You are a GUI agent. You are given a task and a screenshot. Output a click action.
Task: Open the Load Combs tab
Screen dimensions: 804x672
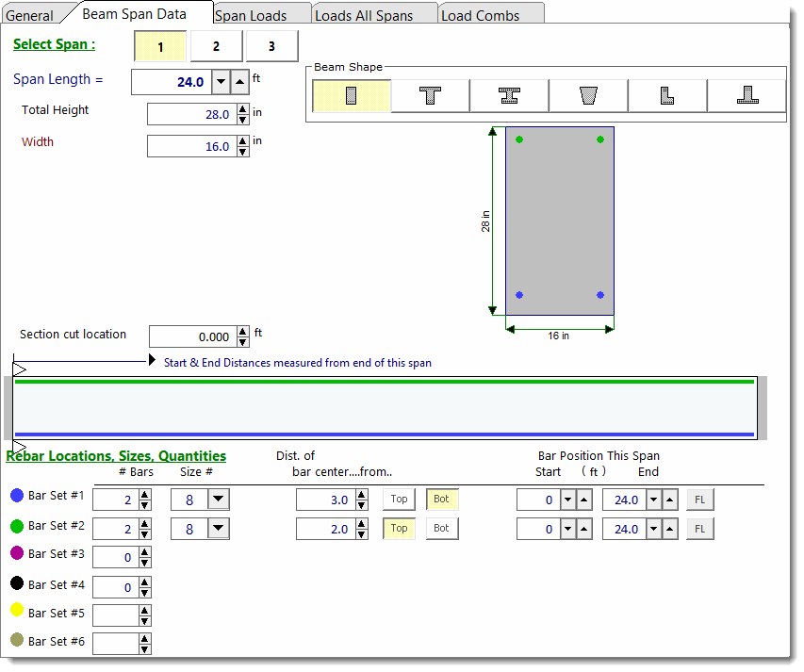tap(480, 15)
